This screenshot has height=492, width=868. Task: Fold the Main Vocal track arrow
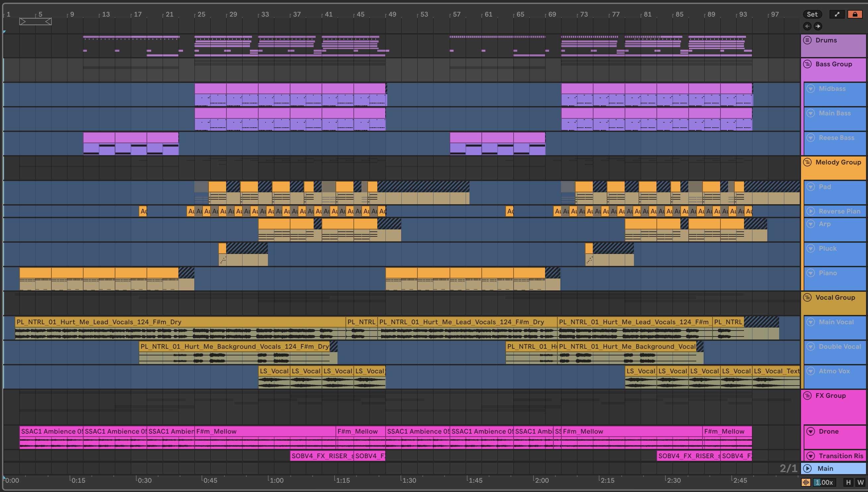click(811, 322)
